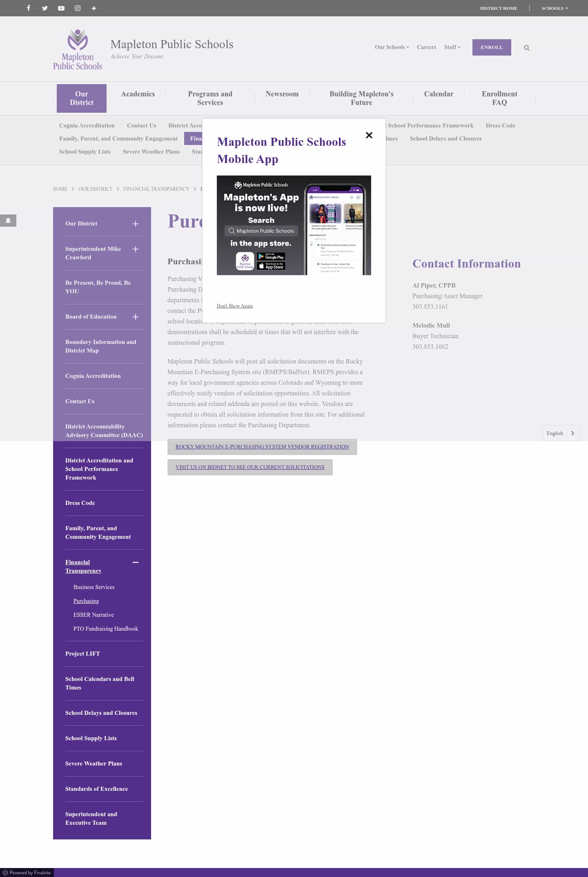Click the Mapleton app promo image

(294, 225)
